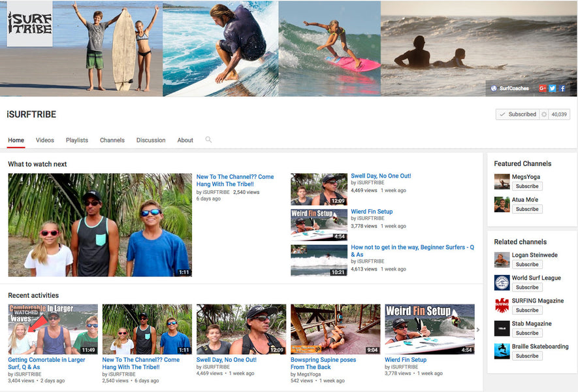Open 'Bowspring Supine poses From The Back' link

[323, 363]
